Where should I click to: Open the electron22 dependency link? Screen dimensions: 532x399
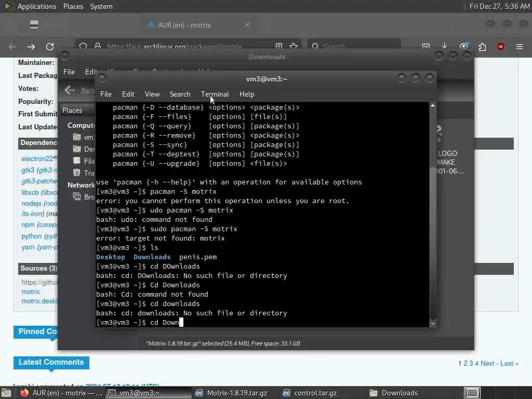pos(37,158)
